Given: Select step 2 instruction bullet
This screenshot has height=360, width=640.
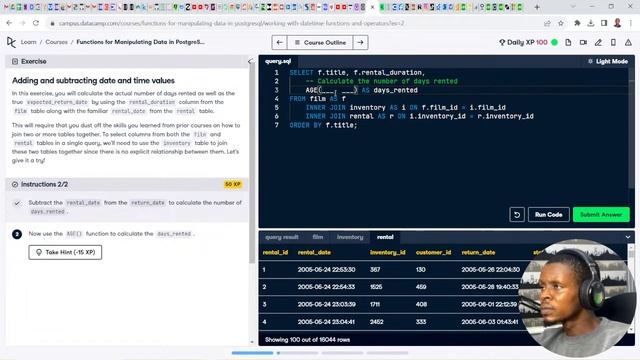Looking at the screenshot, I should (17, 234).
